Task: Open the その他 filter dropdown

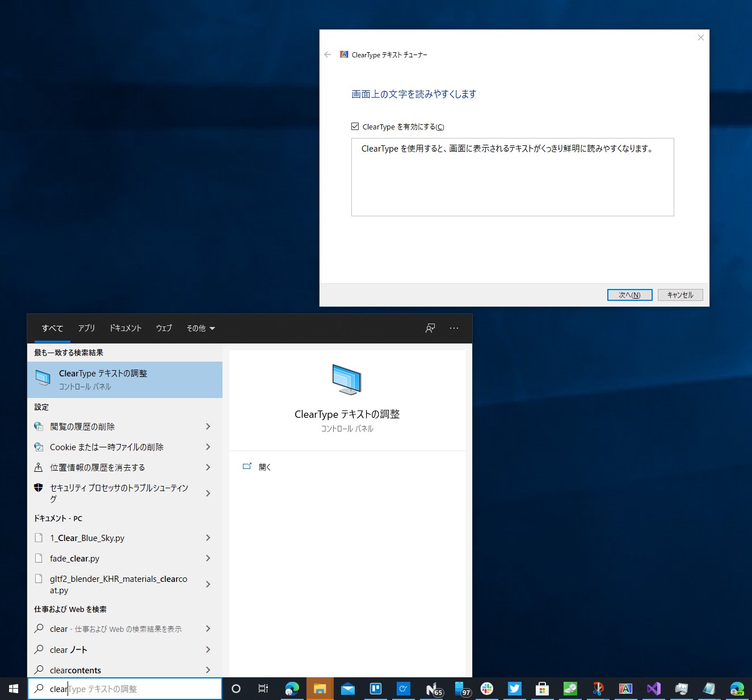Action: pos(200,328)
